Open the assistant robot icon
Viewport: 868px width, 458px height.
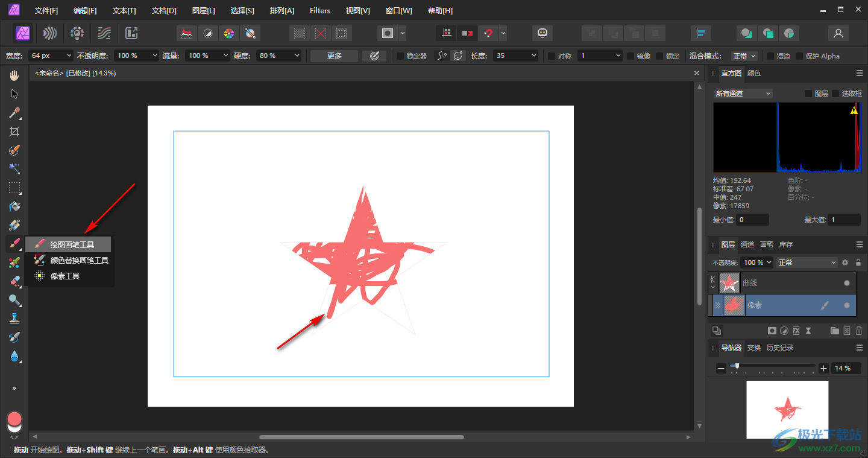tap(542, 33)
